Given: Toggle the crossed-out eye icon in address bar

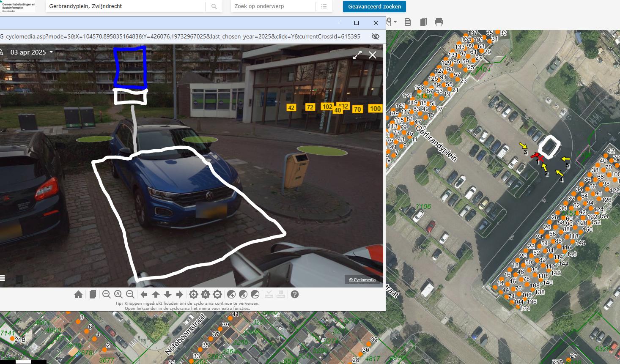Looking at the screenshot, I should point(375,36).
